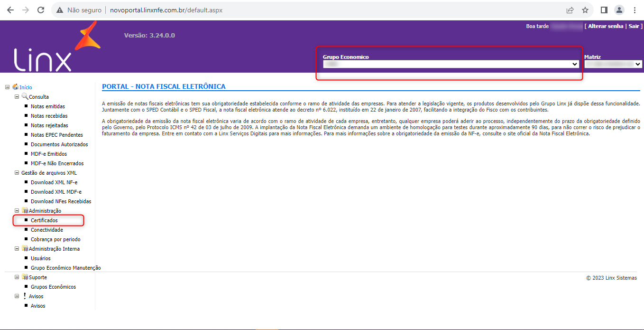Click the Consulta magnifier icon

[x=25, y=96]
